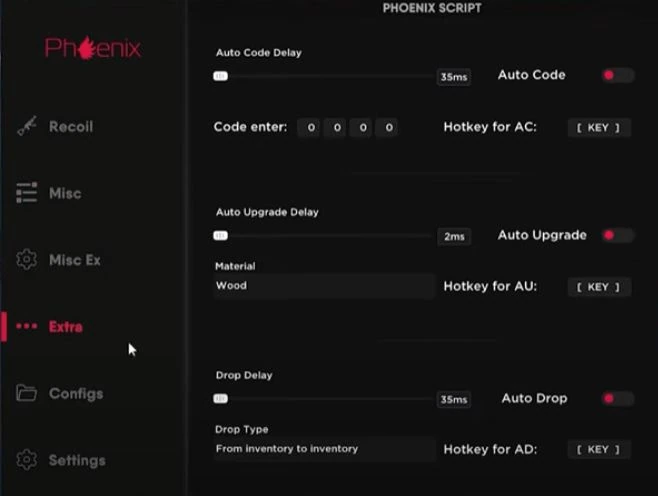Viewport: 658px width, 496px height.
Task: Enable the Auto Code toggle
Action: coord(618,75)
